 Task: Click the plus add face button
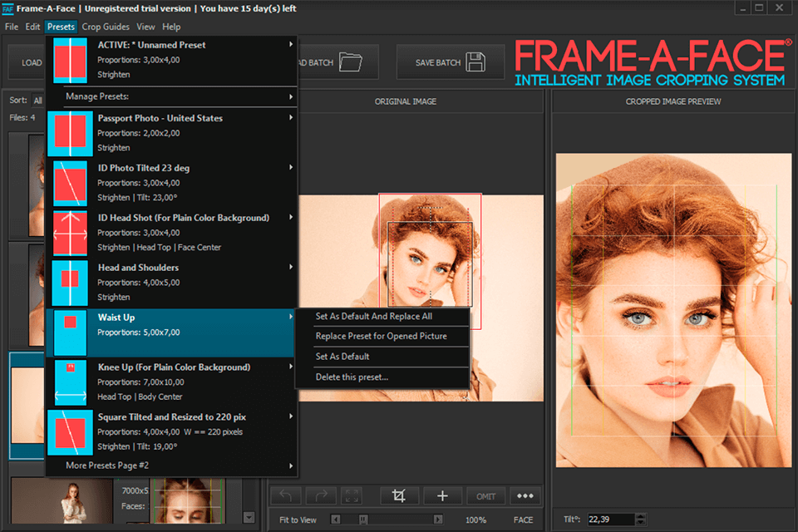pyautogui.click(x=442, y=495)
